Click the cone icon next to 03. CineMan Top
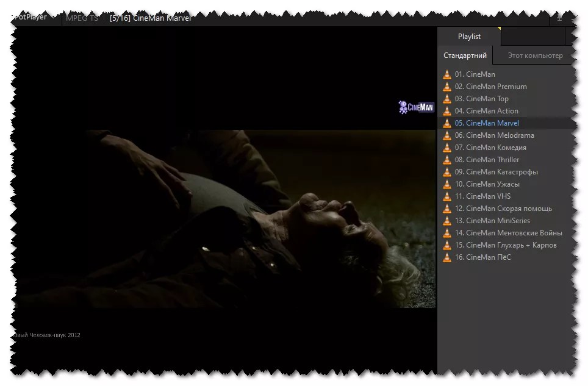588x386 pixels. pyautogui.click(x=446, y=99)
